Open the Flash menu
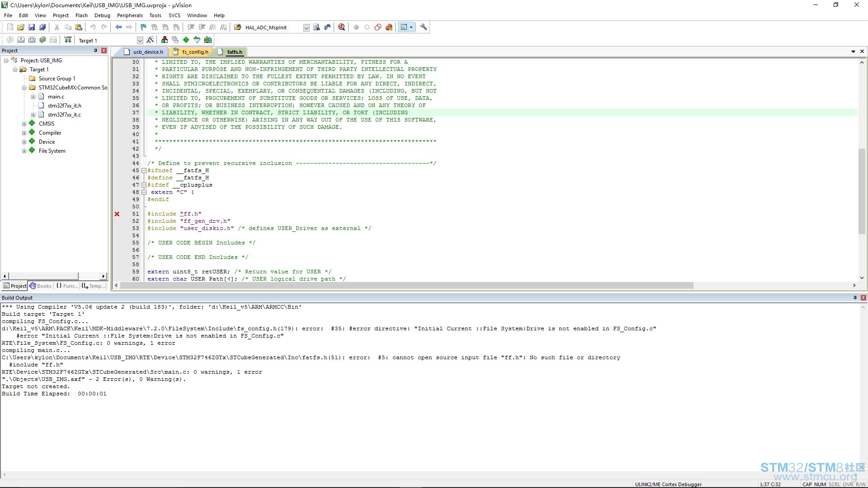 (x=81, y=15)
